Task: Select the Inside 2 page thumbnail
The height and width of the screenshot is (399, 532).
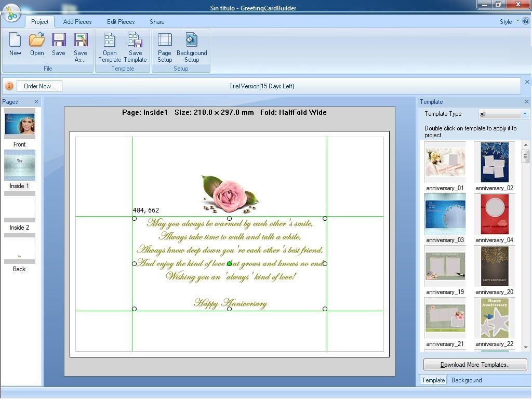Action: (20, 207)
